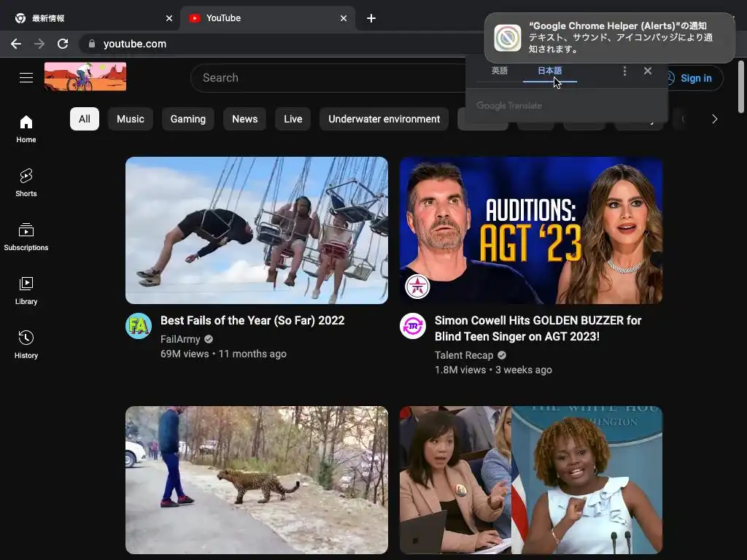The image size is (747, 560).
Task: Open Subscriptions in the sidebar
Action: click(26, 237)
